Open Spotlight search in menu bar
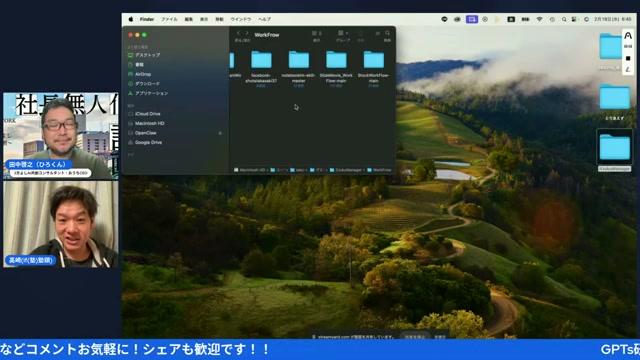The height and width of the screenshot is (360, 640). [564, 19]
